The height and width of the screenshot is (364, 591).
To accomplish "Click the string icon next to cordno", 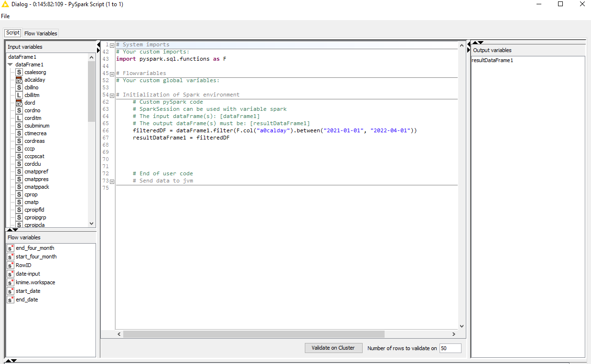I will (x=19, y=110).
